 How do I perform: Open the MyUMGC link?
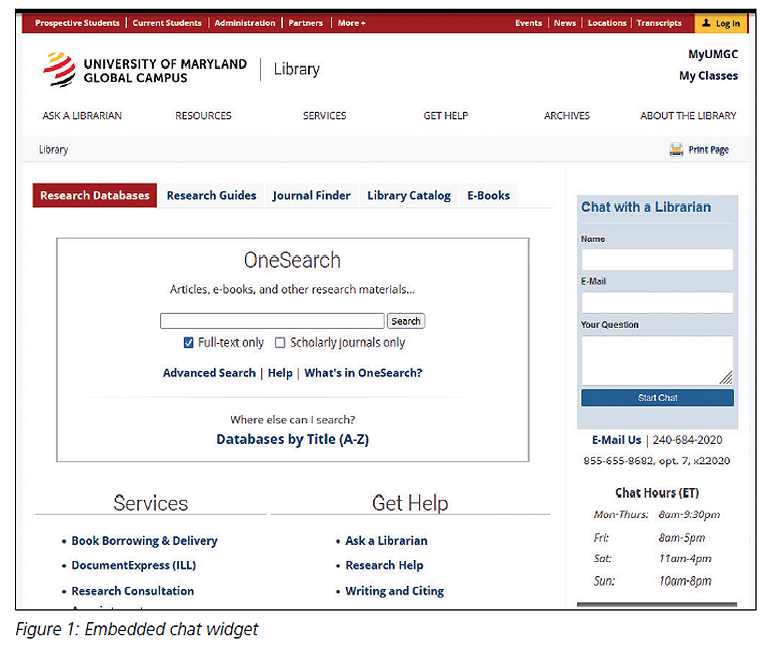click(713, 54)
